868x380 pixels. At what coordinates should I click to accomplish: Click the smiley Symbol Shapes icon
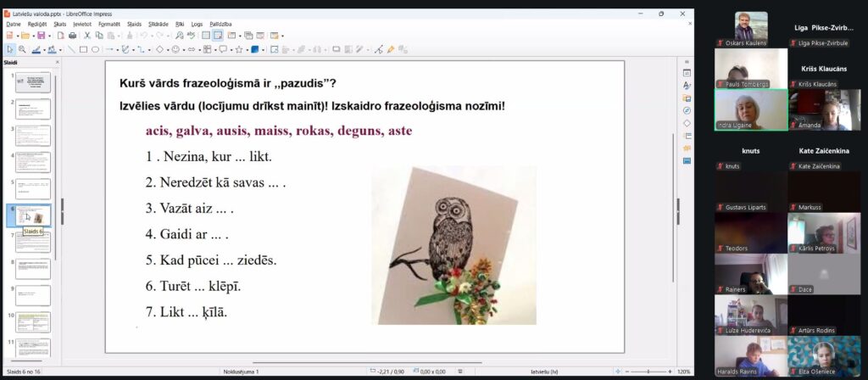coord(175,49)
